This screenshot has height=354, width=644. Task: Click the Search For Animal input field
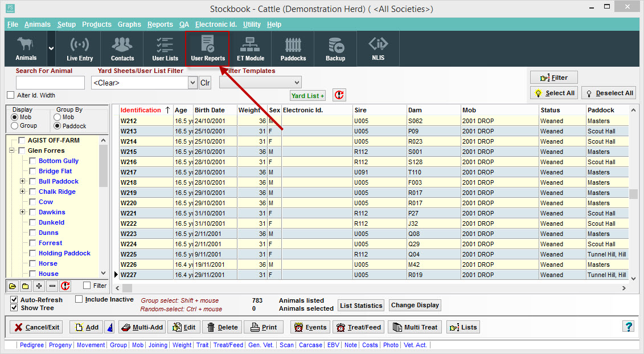point(50,83)
